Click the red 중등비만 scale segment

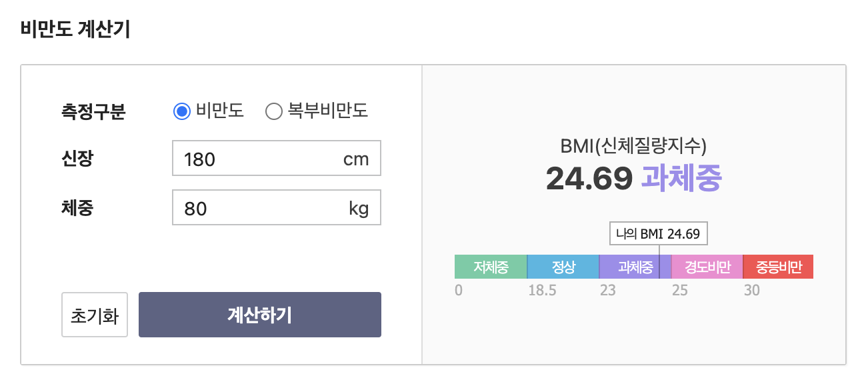pos(778,266)
